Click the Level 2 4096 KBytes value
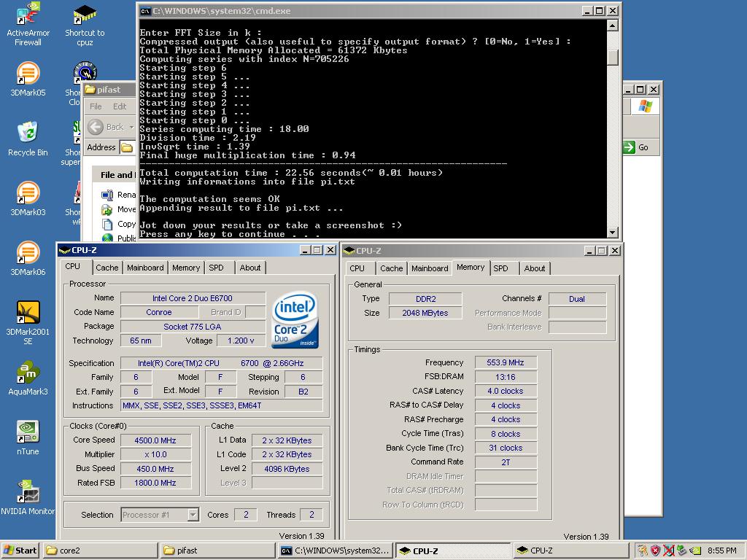 click(287, 469)
